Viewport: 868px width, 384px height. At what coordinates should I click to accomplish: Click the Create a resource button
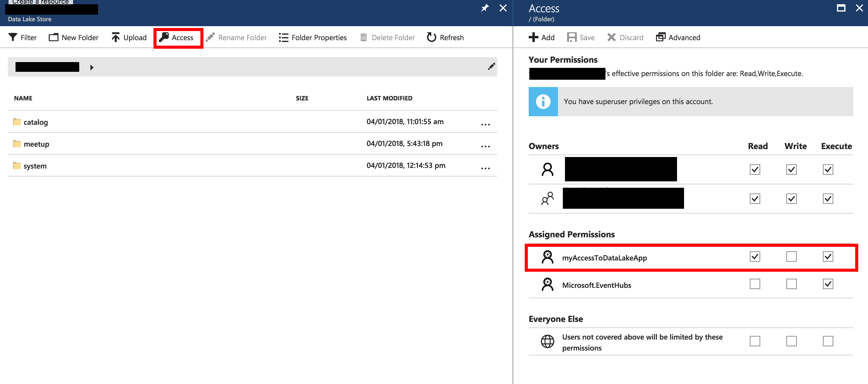point(41,2)
